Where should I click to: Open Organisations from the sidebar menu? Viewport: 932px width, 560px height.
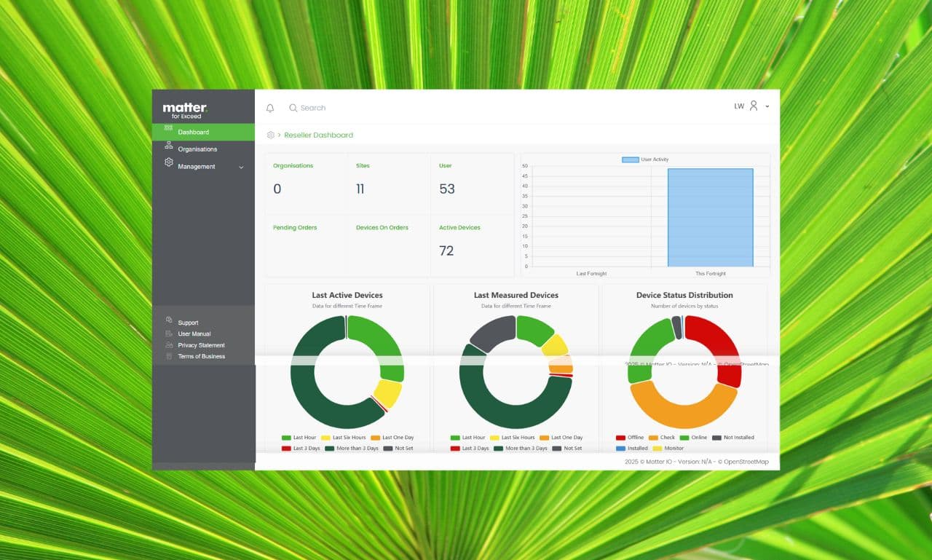197,149
